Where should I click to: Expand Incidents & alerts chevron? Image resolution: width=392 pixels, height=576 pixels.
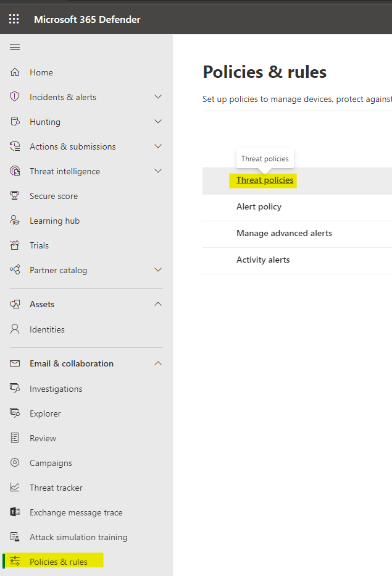click(158, 97)
